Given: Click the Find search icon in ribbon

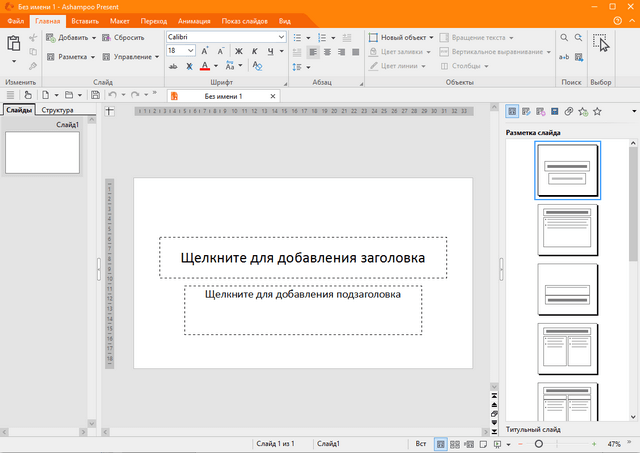Looking at the screenshot, I should coord(564,37).
